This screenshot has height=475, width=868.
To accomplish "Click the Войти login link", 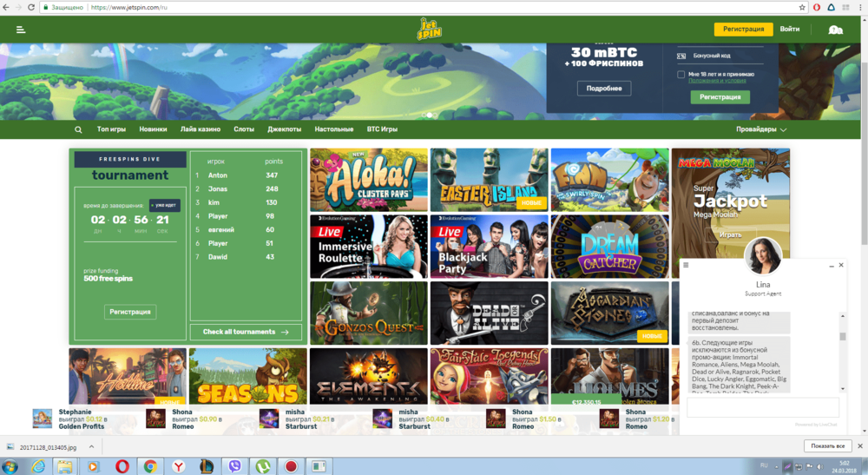I will 789,29.
